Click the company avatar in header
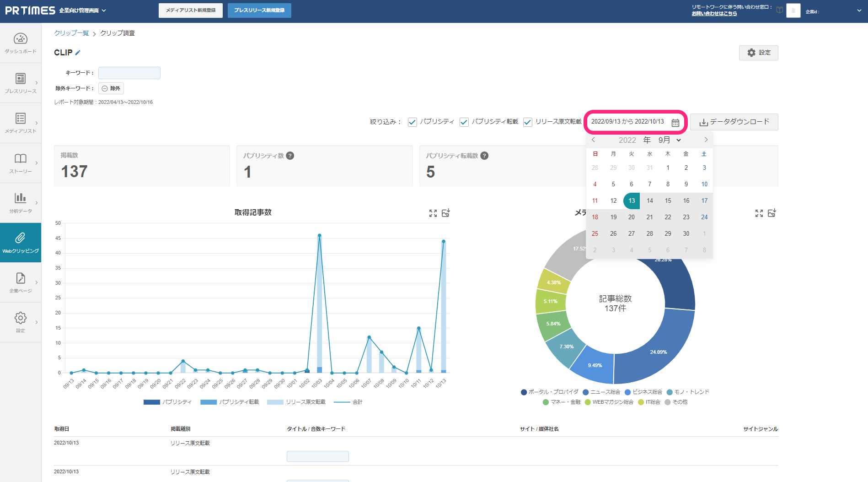Image resolution: width=868 pixels, height=482 pixels. click(x=793, y=11)
